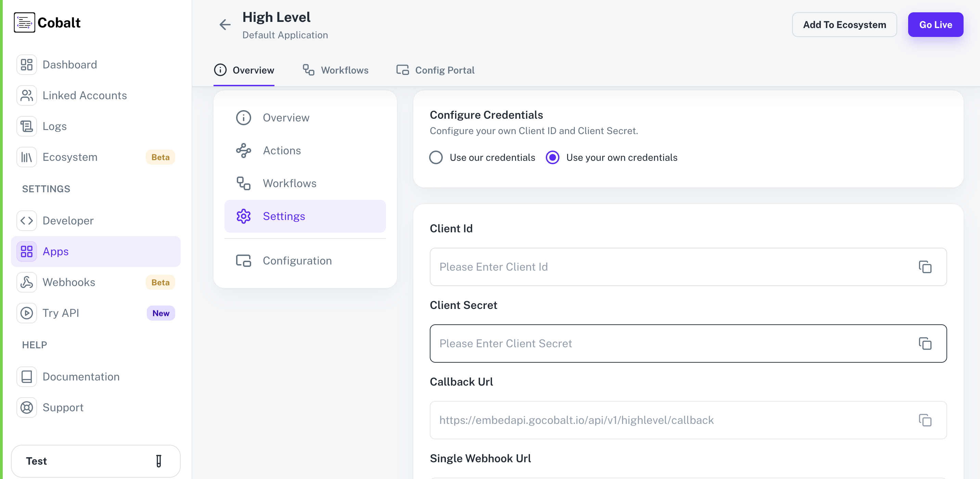Image resolution: width=980 pixels, height=479 pixels.
Task: Copy the Client Id field contents
Action: [925, 267]
